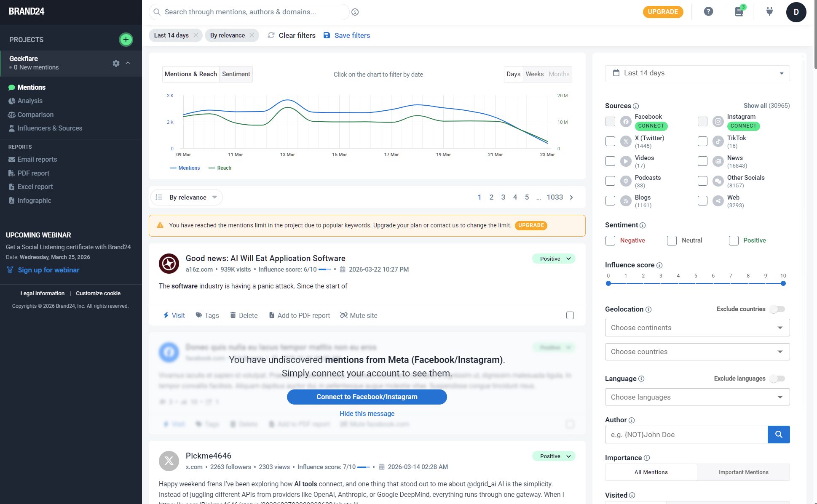Click the green add project plus icon
This screenshot has width=817, height=504.
point(126,40)
